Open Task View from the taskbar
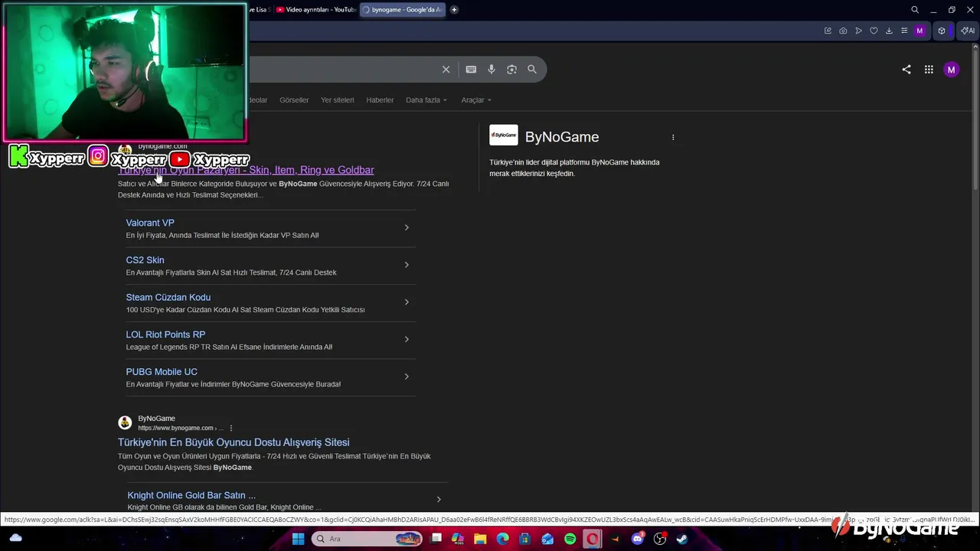This screenshot has height=551, width=980. 436,539
